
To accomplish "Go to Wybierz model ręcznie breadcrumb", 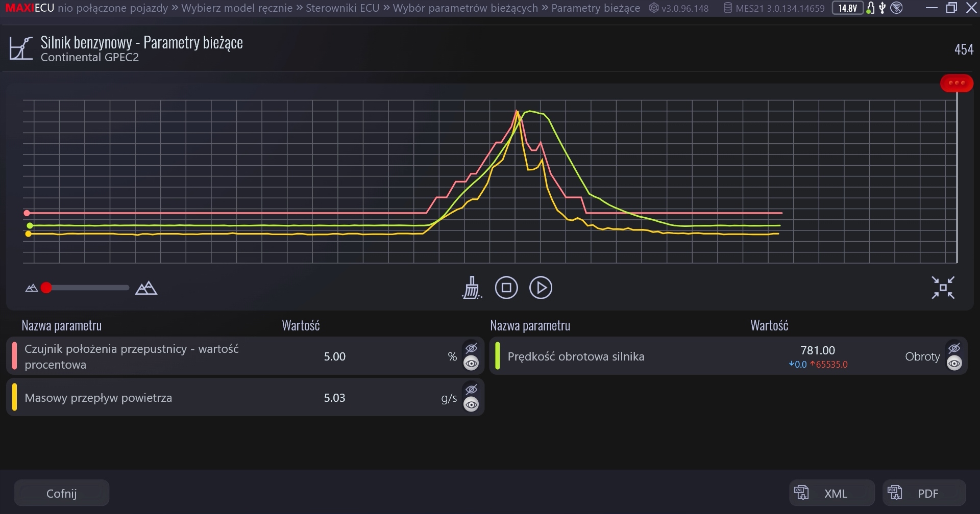I will pos(237,8).
